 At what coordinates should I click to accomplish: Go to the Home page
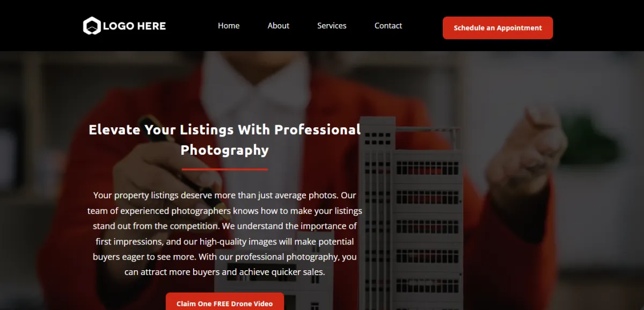(229, 26)
